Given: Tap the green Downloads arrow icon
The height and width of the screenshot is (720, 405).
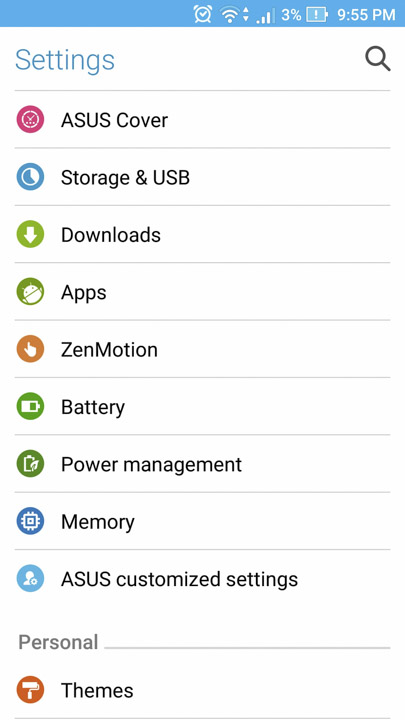Looking at the screenshot, I should pyautogui.click(x=30, y=234).
